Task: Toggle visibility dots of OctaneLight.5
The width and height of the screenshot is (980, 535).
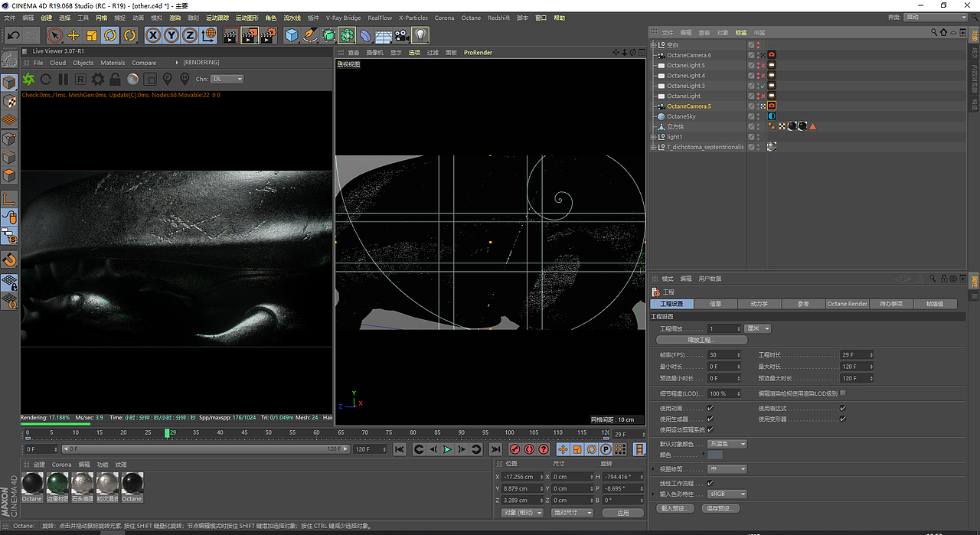Action: click(759, 65)
